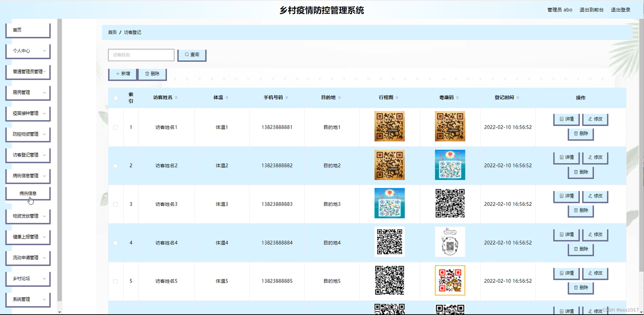
Task: Check the box for row 访客姓名2
Action: [115, 166]
